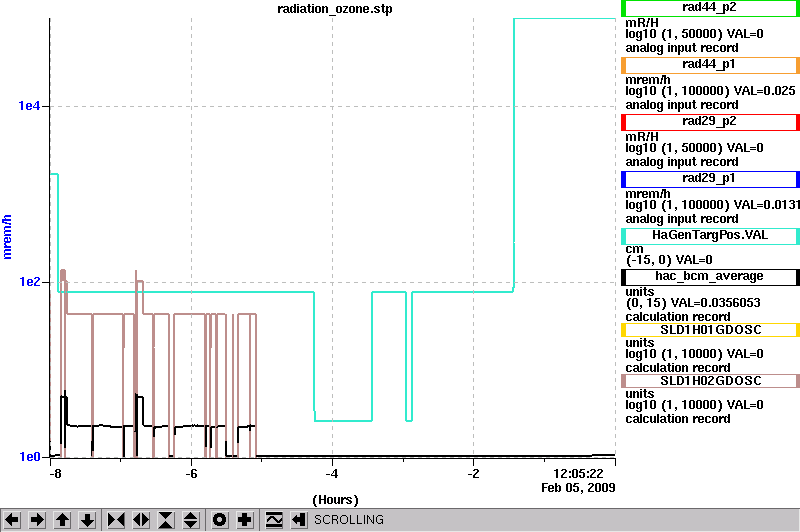Click the 'cm' unit under HaGenTargPos.VAL

pyautogui.click(x=634, y=249)
